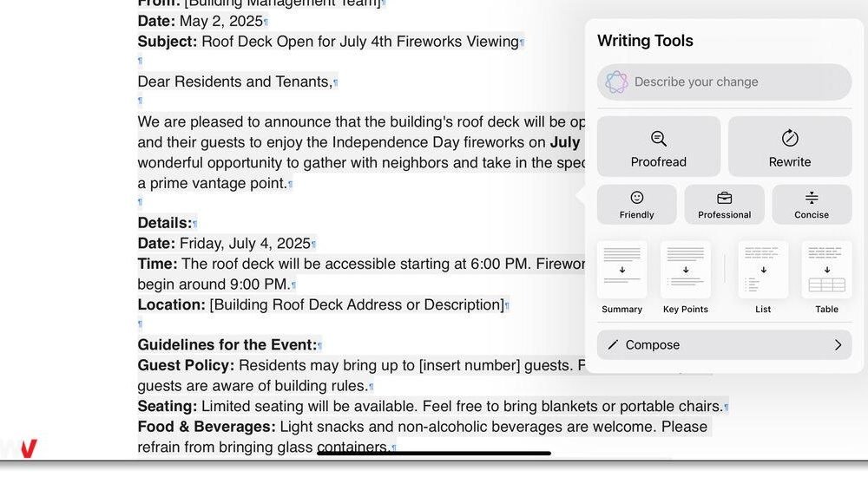Convert selected text to a Table
Image resolution: width=868 pixels, height=477 pixels.
(x=826, y=278)
